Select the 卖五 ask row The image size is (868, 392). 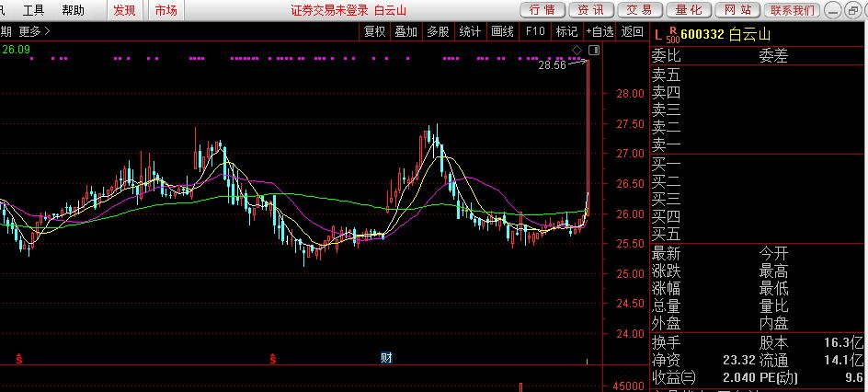pyautogui.click(x=759, y=75)
